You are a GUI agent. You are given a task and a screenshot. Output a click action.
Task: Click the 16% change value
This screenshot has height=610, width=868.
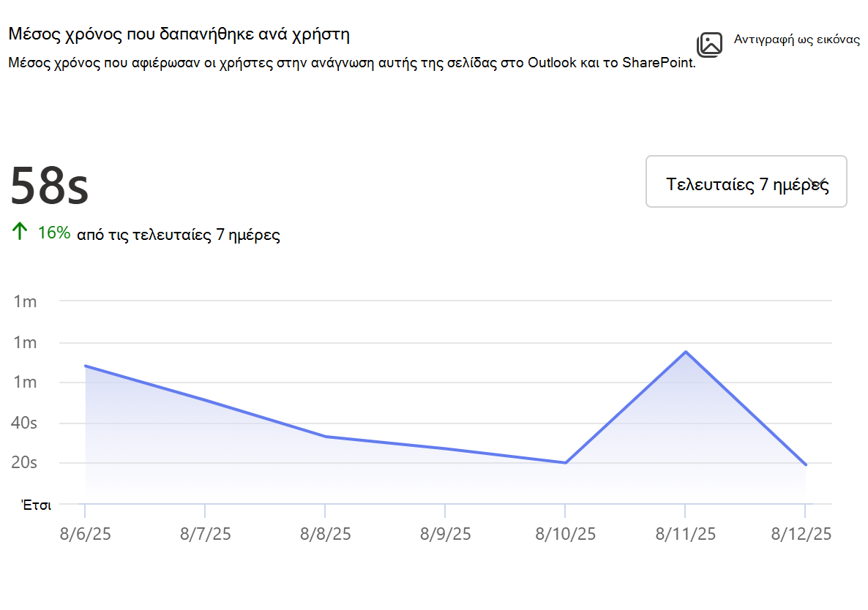tap(53, 233)
